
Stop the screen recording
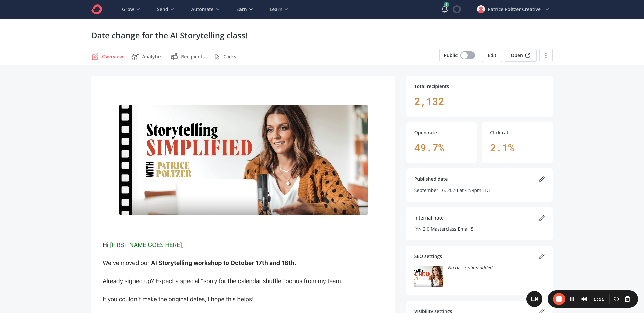pyautogui.click(x=559, y=299)
